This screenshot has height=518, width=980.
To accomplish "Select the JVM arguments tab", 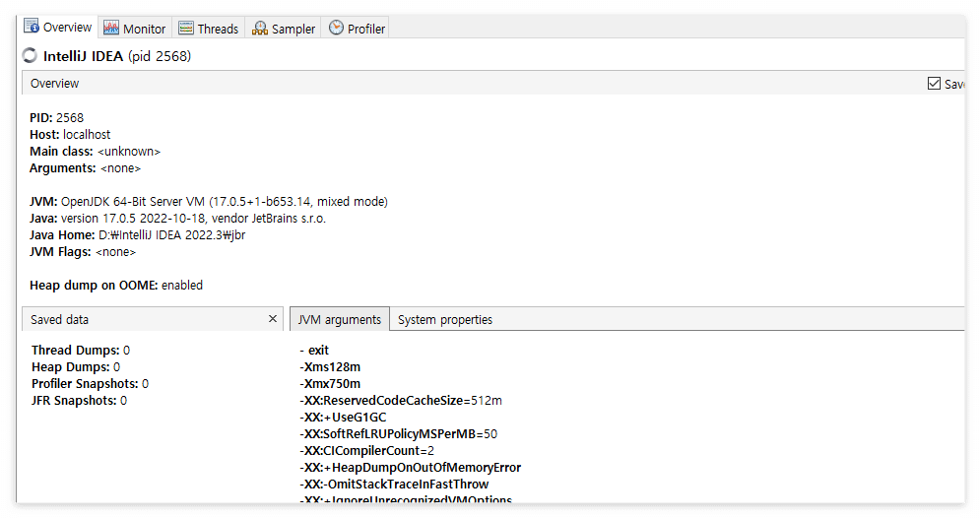I will point(340,319).
